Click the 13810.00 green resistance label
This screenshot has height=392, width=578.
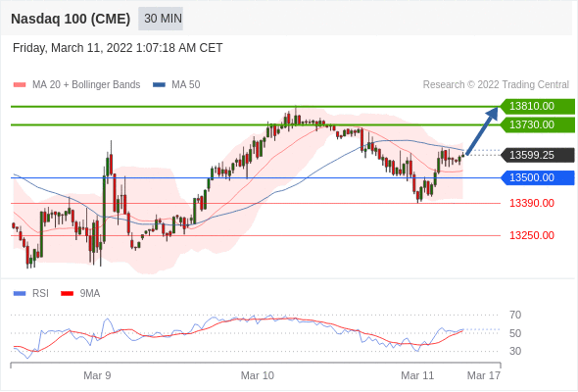pos(538,106)
